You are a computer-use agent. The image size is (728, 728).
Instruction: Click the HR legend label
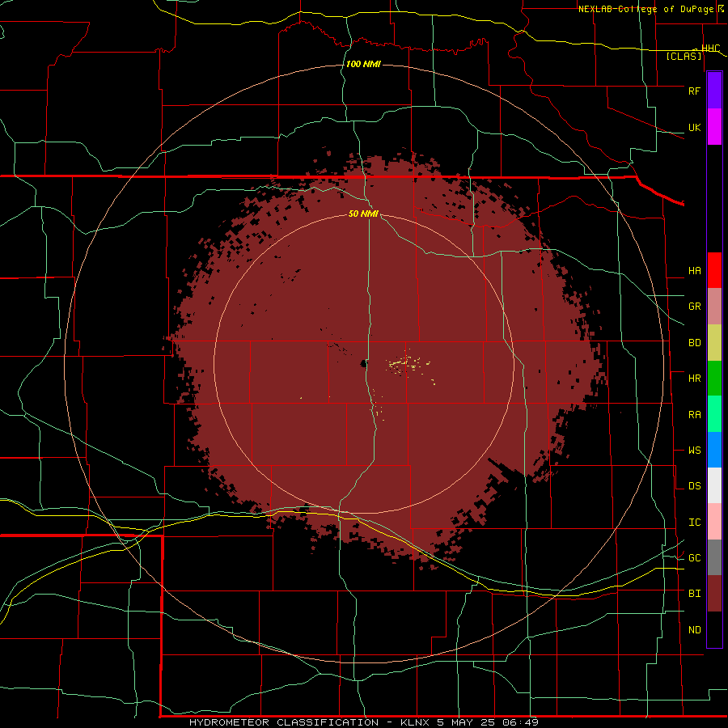(694, 379)
